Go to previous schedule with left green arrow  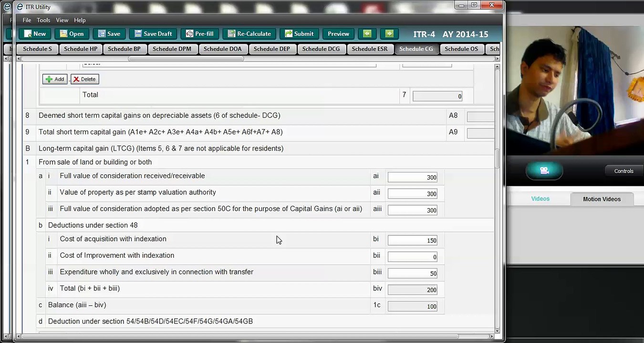(367, 34)
